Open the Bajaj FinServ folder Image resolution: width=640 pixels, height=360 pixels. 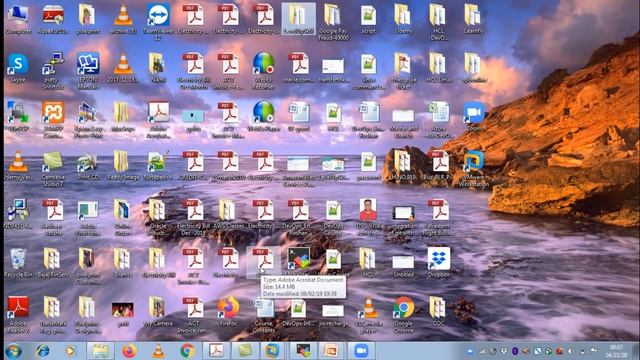(53, 262)
